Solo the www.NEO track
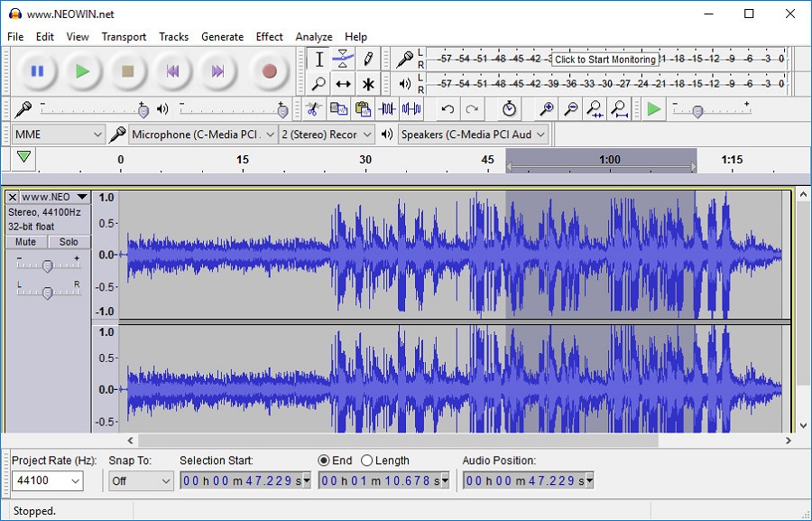Viewport: 812px width, 521px height. [x=69, y=242]
